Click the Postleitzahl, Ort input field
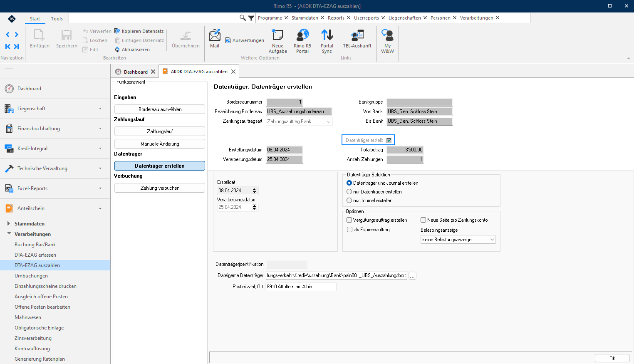The width and height of the screenshot is (634, 364). pyautogui.click(x=301, y=287)
